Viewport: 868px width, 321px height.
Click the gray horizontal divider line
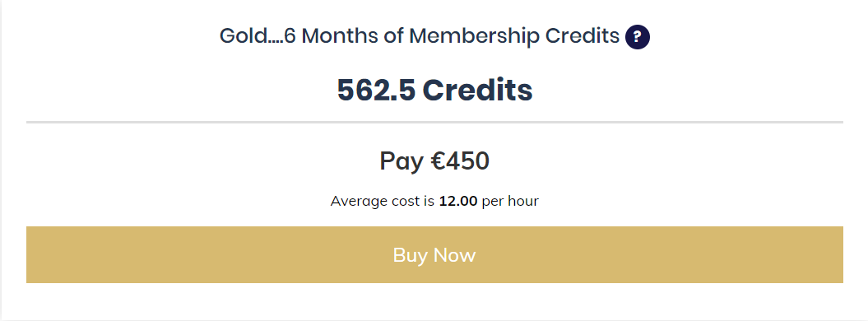434,122
